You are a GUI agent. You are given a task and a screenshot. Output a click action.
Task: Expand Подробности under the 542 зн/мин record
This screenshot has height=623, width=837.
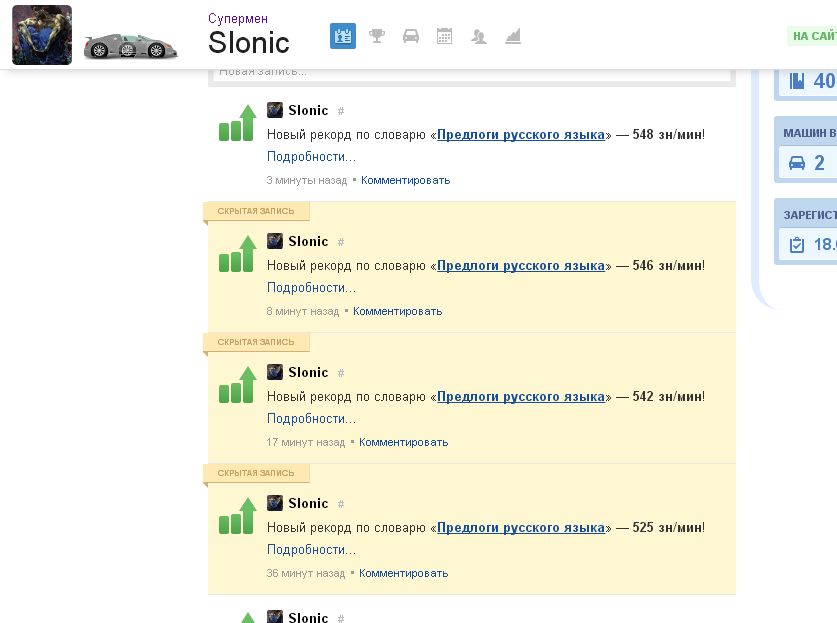tap(311, 419)
